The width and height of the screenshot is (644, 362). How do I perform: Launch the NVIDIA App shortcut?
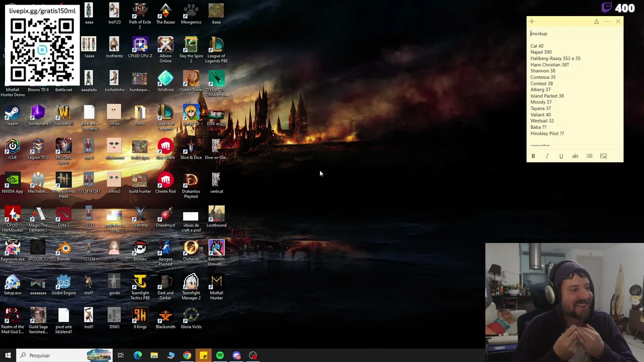click(13, 183)
